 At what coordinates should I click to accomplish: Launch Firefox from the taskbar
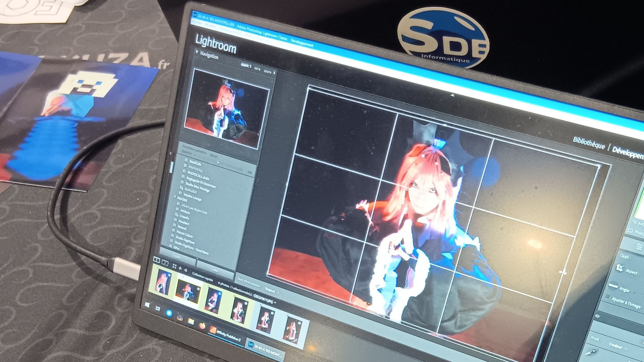202,325
